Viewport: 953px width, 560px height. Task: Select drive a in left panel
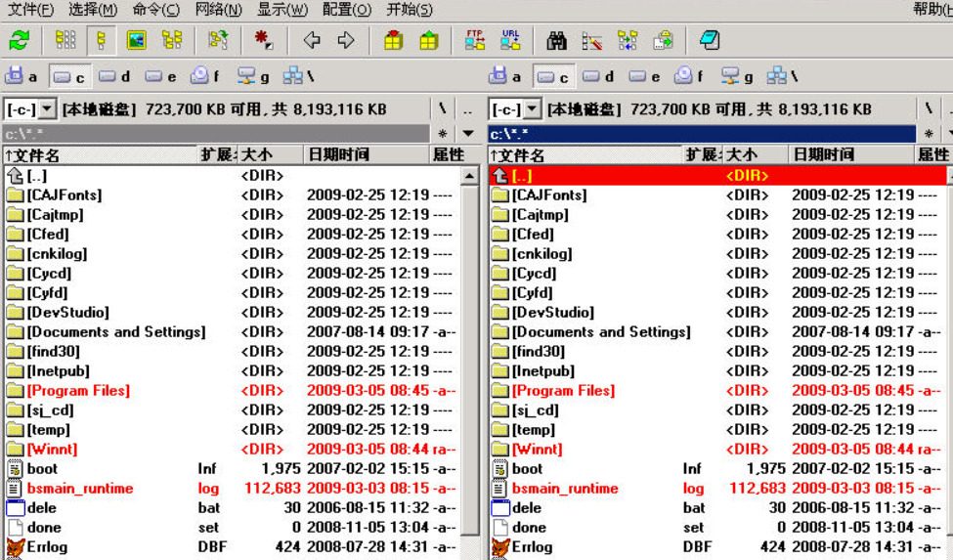(22, 76)
